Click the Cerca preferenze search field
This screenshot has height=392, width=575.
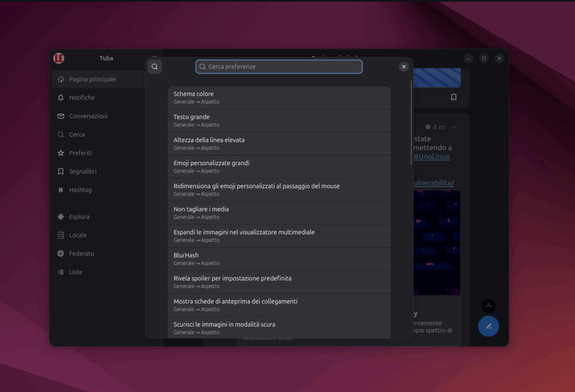pyautogui.click(x=279, y=67)
